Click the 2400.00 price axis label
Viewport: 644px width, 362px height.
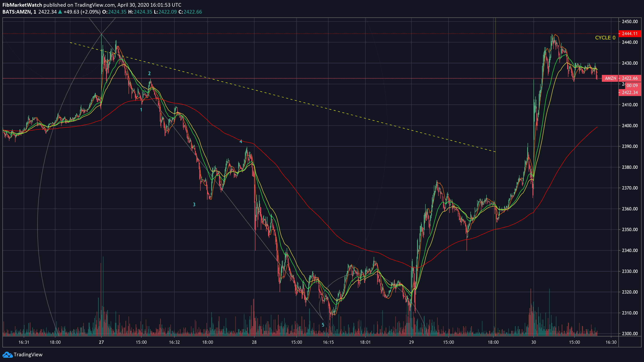pyautogui.click(x=630, y=126)
